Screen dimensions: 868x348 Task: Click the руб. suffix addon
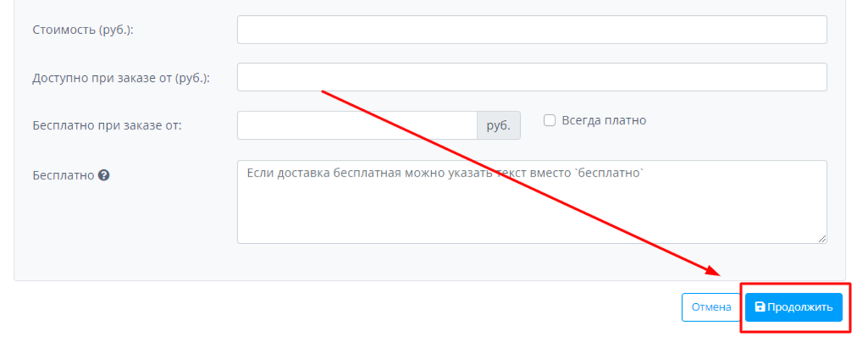pyautogui.click(x=498, y=125)
